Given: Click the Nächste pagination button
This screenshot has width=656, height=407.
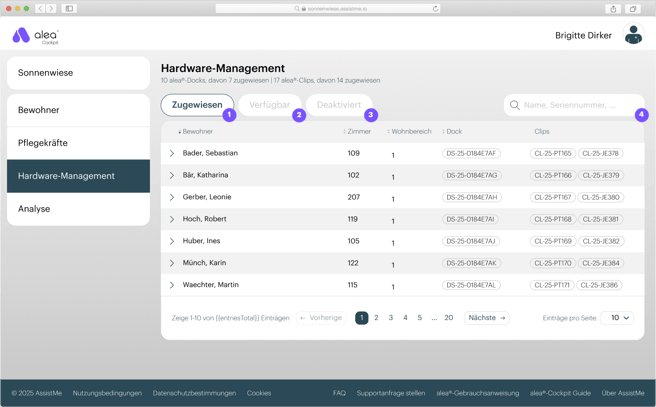Looking at the screenshot, I should (487, 318).
